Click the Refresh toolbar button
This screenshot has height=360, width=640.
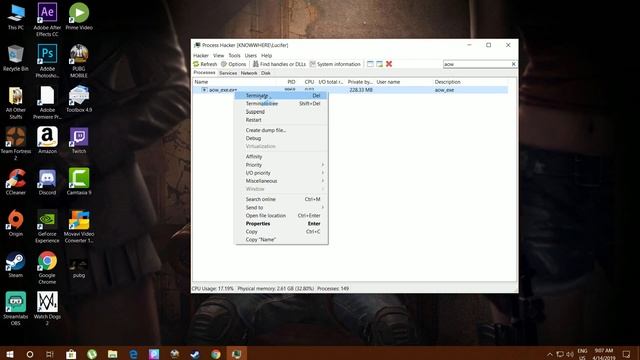(205, 64)
